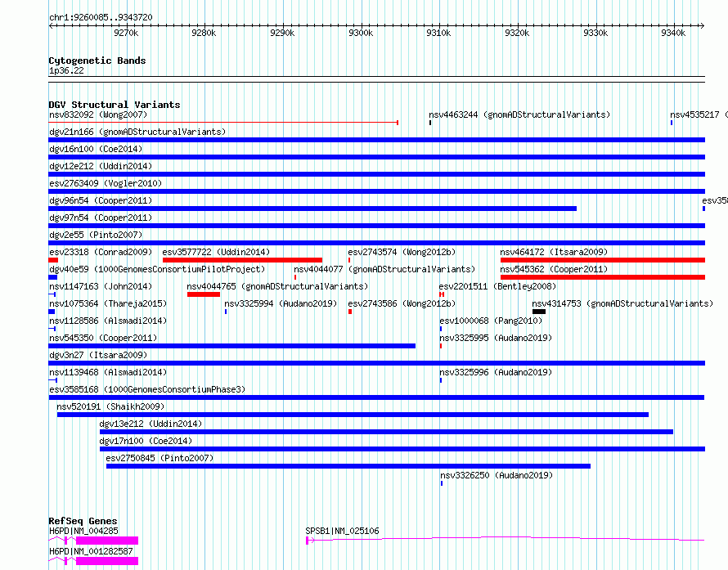Click the 1p36.22 cytogenetic band label
Screen dimensions: 728x570
(x=66, y=70)
